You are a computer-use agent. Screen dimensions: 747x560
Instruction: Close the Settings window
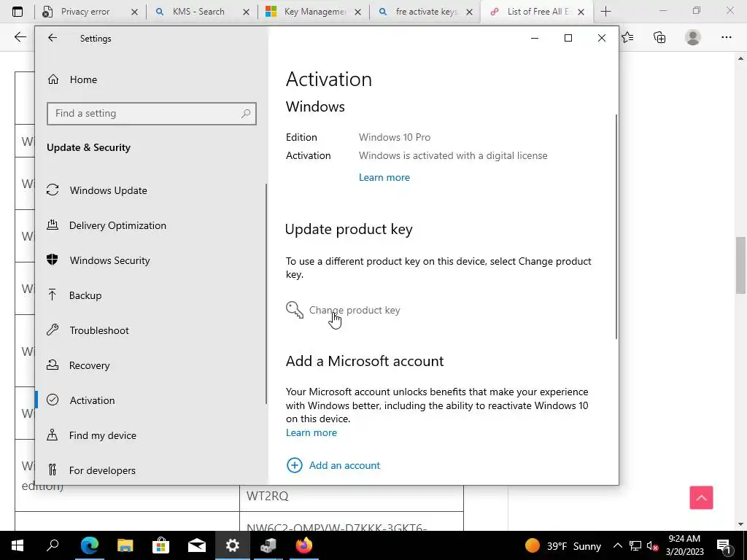[602, 38]
